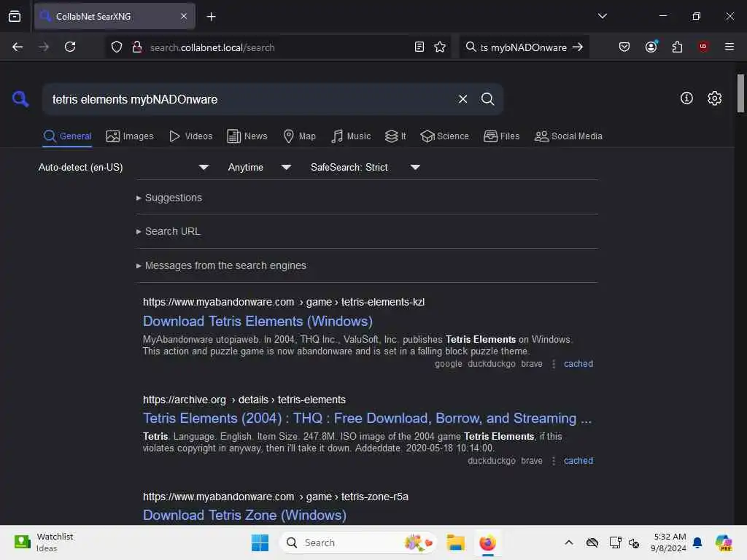
Task: Run the browser search bar arrow
Action: point(578,47)
